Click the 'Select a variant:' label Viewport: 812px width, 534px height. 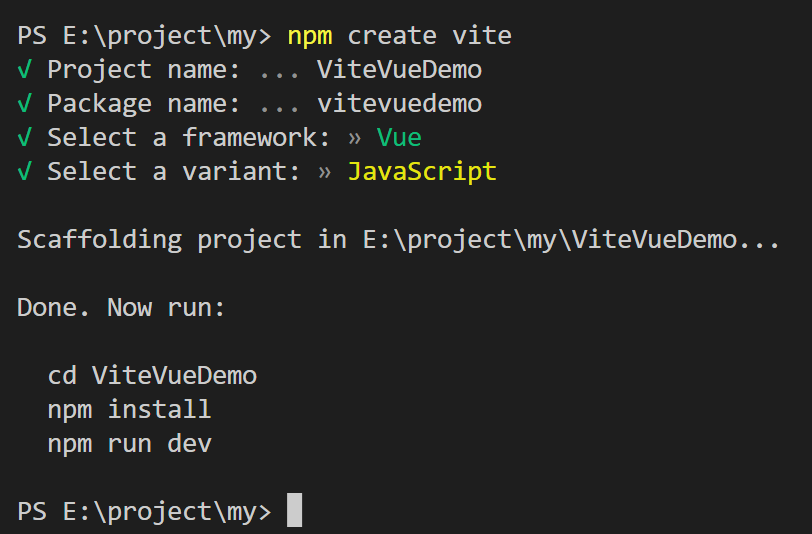(x=173, y=171)
